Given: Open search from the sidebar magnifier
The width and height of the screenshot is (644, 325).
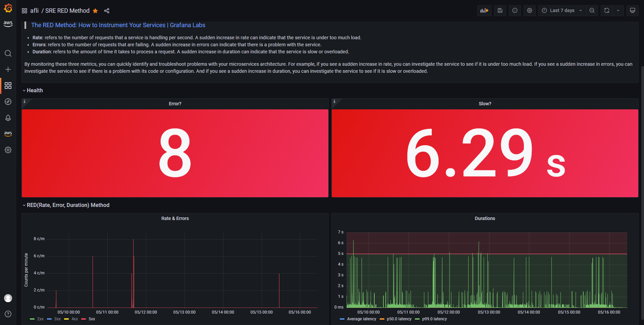Looking at the screenshot, I should click(8, 53).
